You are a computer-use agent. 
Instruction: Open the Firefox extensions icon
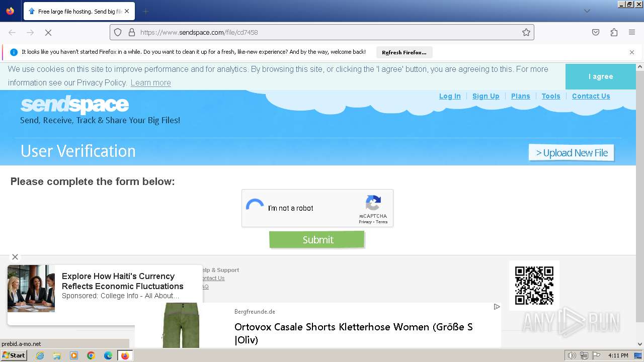tap(614, 32)
